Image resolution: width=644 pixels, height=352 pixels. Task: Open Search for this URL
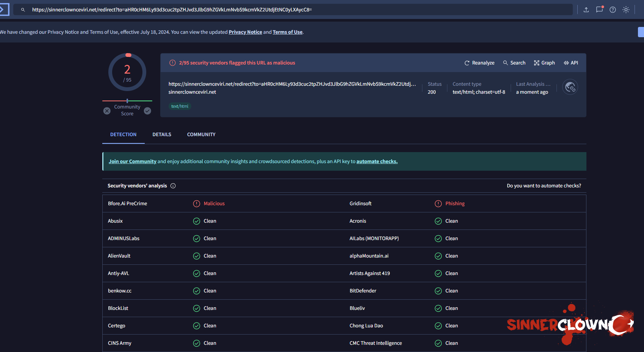[514, 63]
